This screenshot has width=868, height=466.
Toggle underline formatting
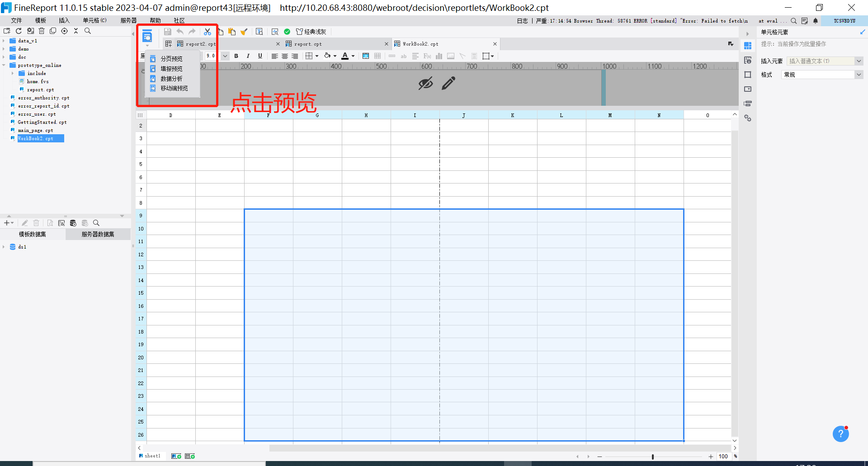click(260, 56)
